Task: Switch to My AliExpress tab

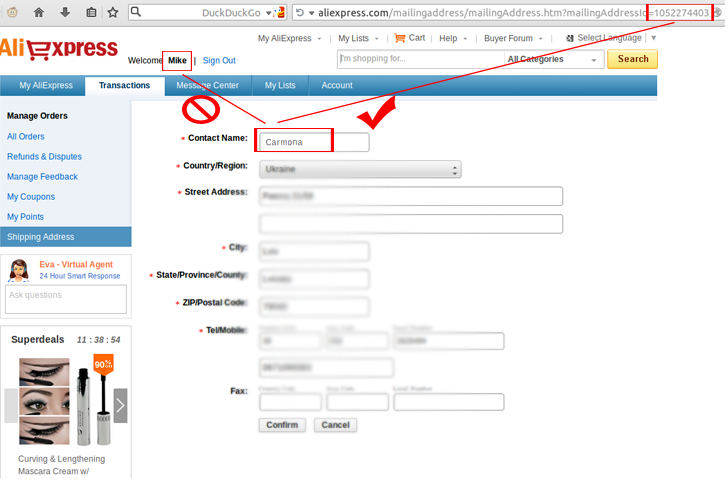Action: (x=46, y=86)
